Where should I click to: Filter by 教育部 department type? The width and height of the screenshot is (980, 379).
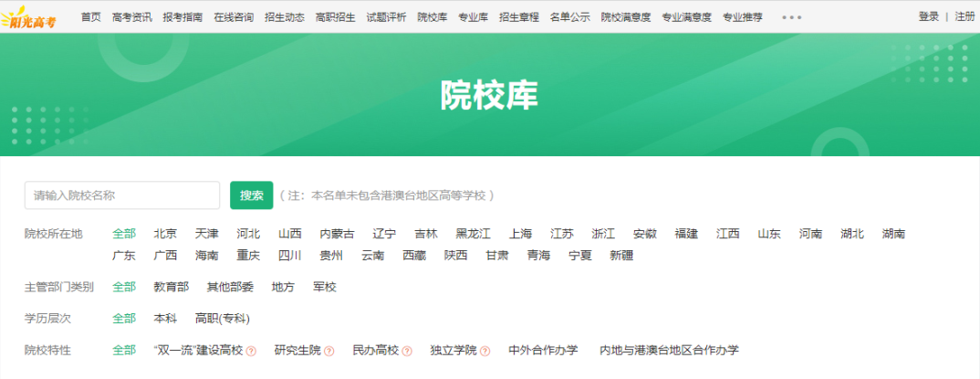[x=172, y=287]
